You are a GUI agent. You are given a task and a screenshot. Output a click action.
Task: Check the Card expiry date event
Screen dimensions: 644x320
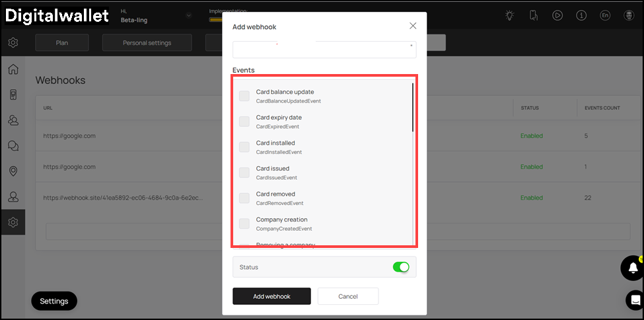[x=244, y=122]
